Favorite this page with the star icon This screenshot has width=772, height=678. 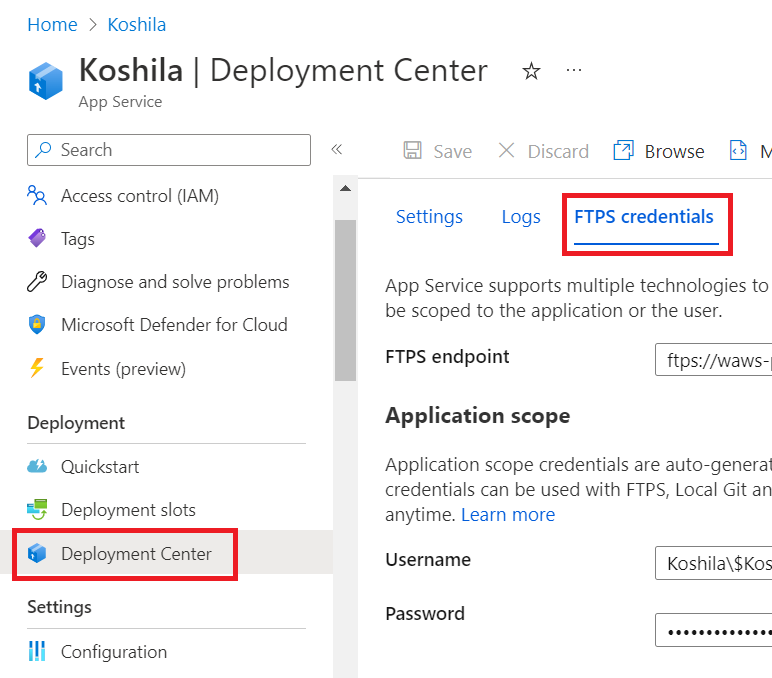point(531,71)
